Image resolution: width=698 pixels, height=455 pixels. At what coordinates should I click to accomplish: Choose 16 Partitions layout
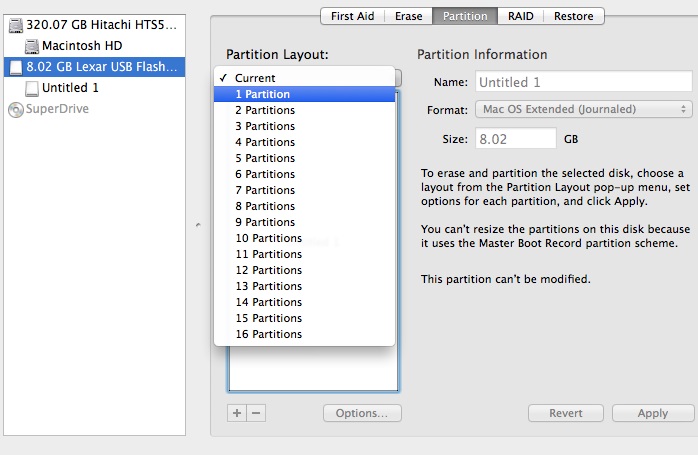tap(304, 334)
